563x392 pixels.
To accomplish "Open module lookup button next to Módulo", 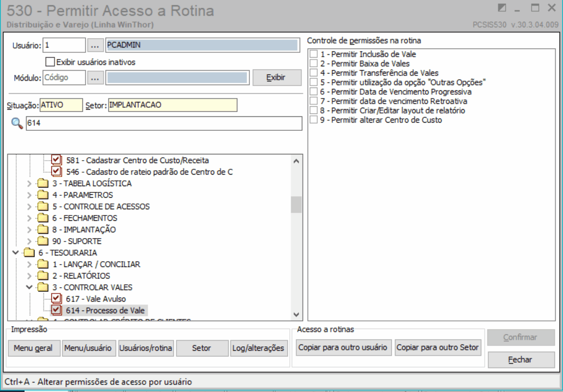I will pos(95,77).
